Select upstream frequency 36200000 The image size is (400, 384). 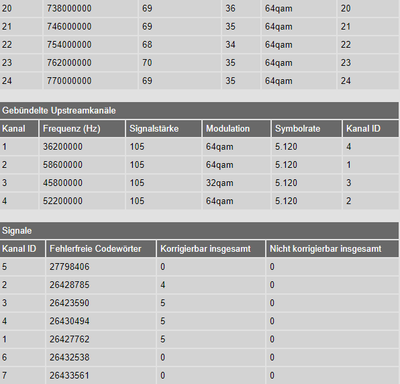coord(63,147)
